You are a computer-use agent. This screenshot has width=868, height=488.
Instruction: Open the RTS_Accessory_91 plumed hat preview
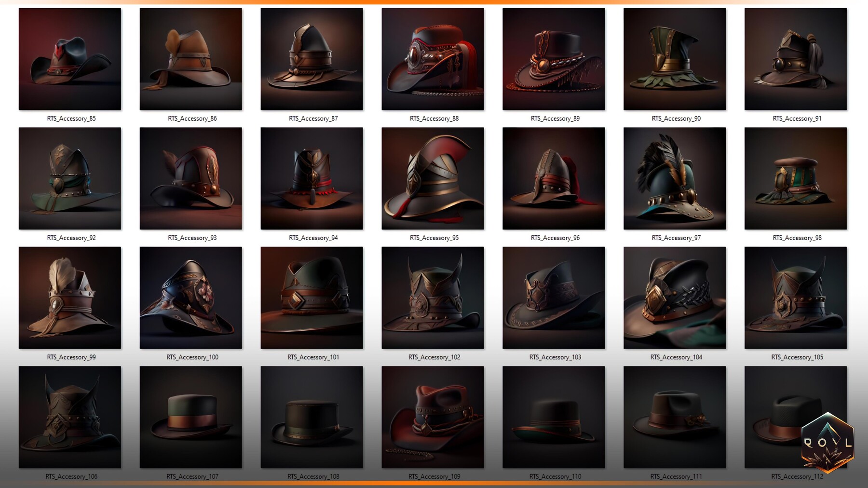796,59
